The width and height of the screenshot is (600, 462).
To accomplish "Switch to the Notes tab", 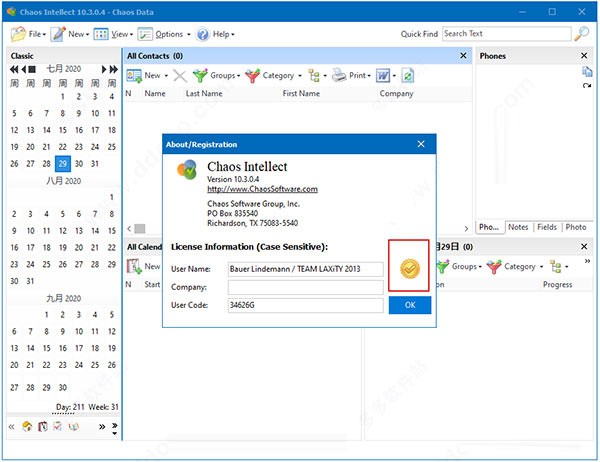I will 518,227.
